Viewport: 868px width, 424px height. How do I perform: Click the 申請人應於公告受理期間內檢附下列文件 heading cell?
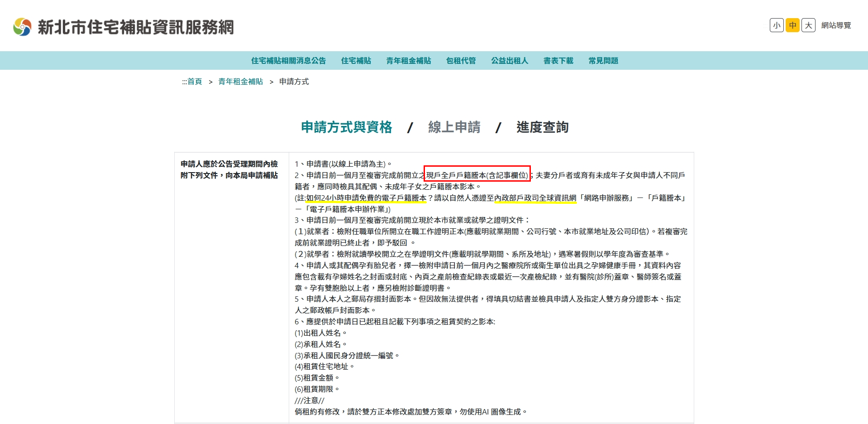231,288
